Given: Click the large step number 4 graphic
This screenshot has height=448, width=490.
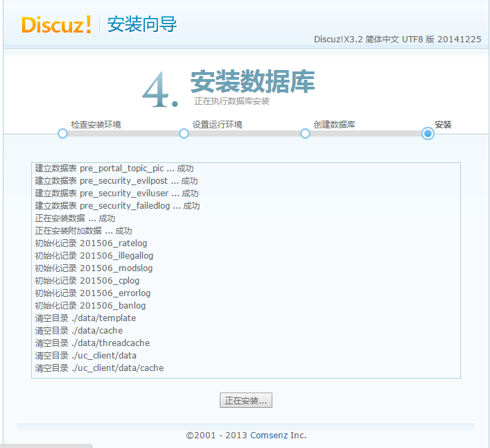Looking at the screenshot, I should click(160, 90).
